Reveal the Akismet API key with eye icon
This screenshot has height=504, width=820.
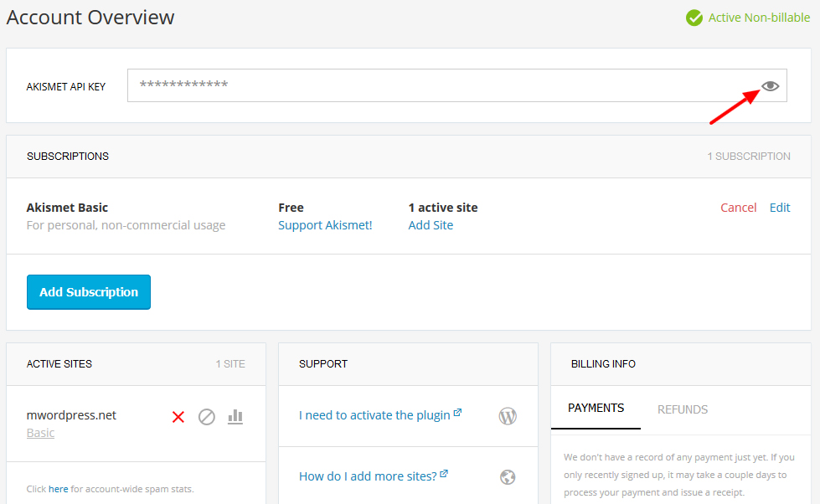pos(770,85)
